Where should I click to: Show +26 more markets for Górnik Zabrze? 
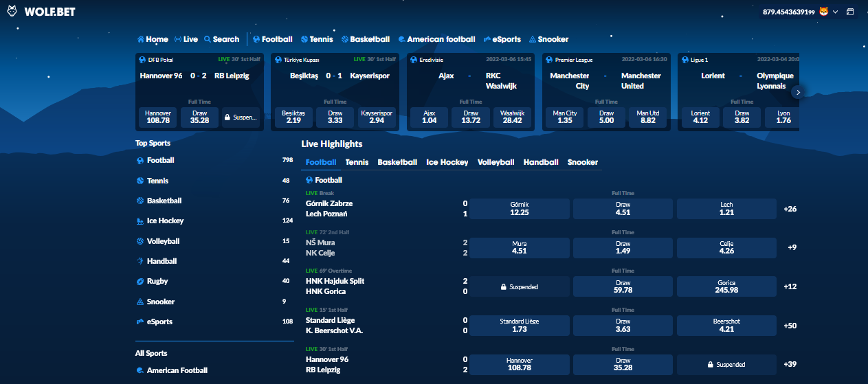790,209
